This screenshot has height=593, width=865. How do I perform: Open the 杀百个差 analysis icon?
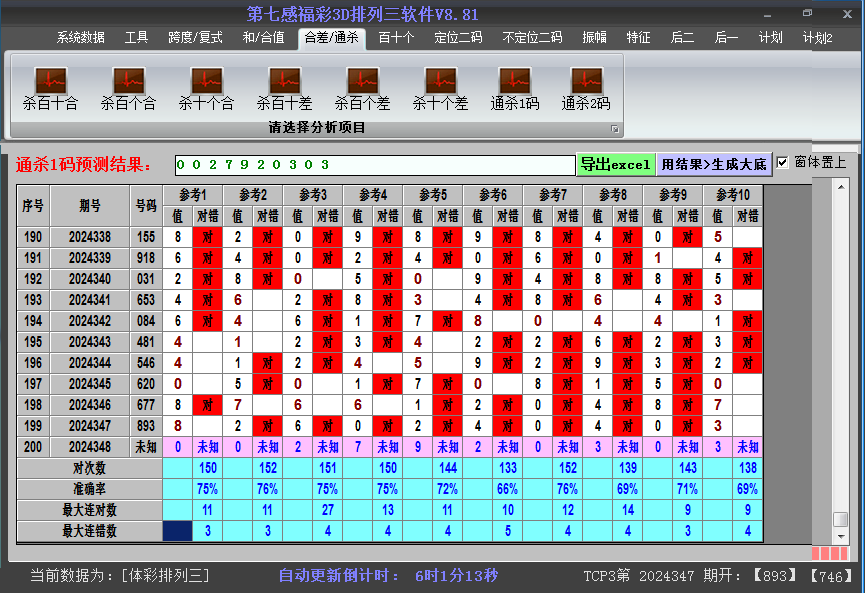coord(362,88)
